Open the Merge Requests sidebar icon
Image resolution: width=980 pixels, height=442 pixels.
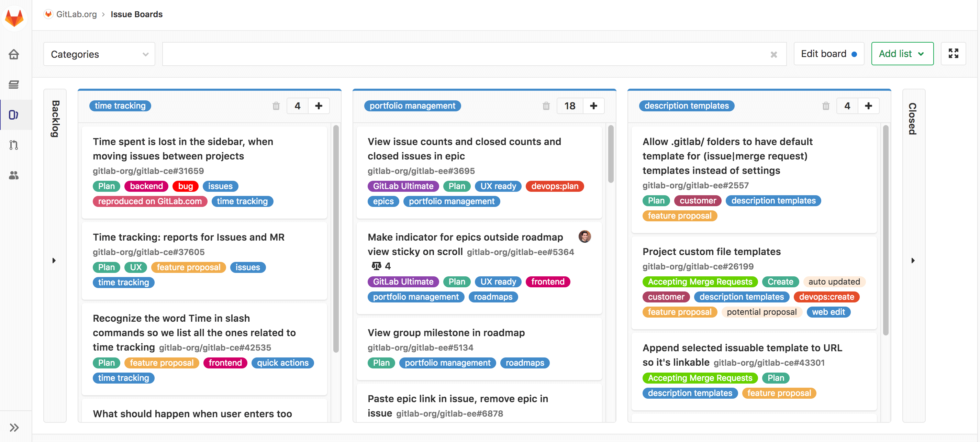pos(14,145)
